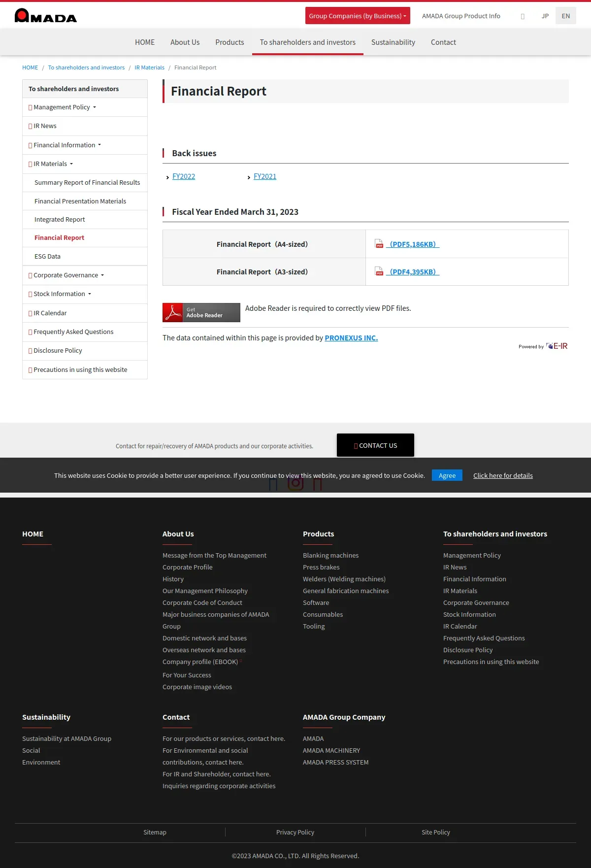The image size is (591, 868).
Task: Open Sitemap footer link
Action: point(155,832)
